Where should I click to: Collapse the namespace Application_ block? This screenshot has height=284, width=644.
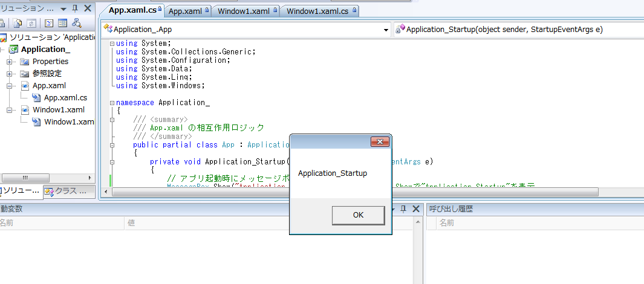tap(112, 103)
